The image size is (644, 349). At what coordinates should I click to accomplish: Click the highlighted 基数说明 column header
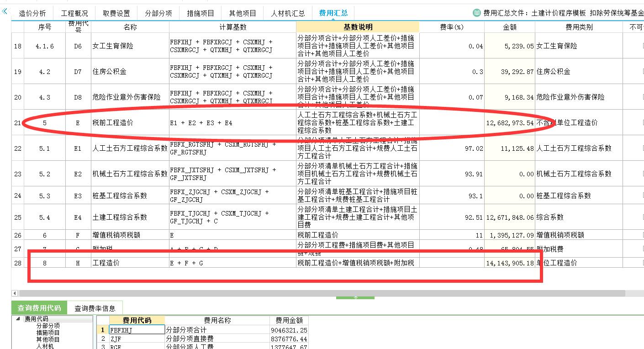358,27
